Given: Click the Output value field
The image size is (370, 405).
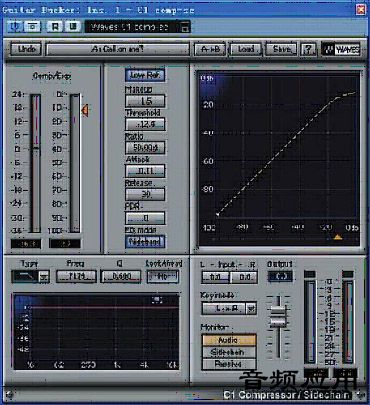Looking at the screenshot, I should click(280, 276).
